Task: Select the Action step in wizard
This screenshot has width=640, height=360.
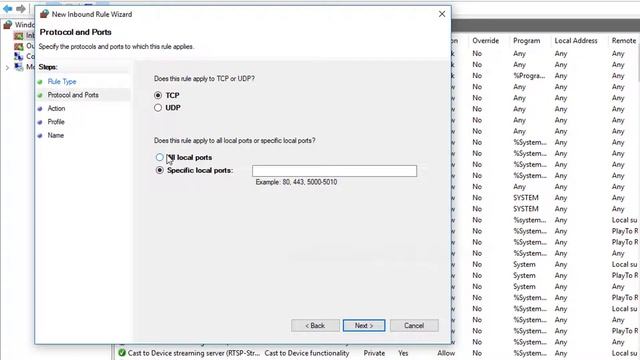Action: point(56,108)
